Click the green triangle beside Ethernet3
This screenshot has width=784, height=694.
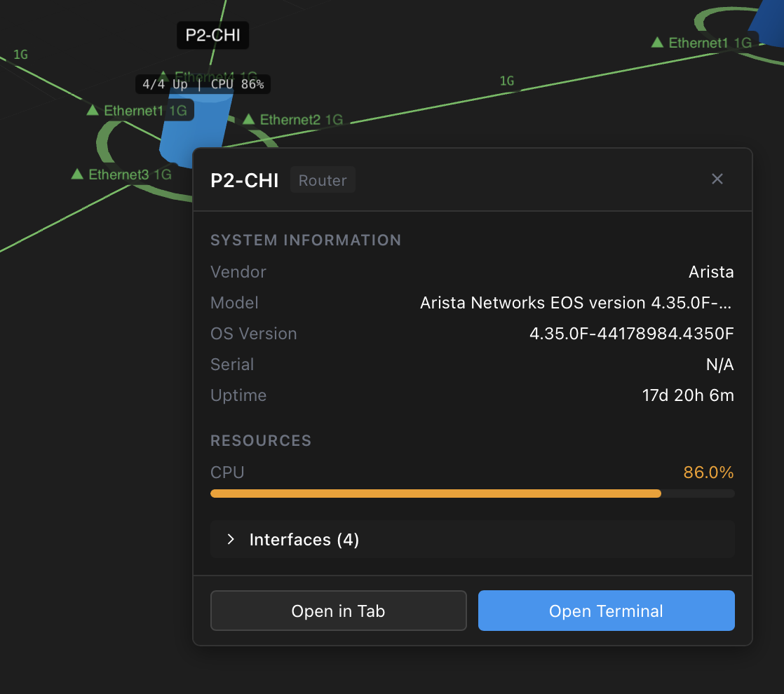tap(77, 174)
